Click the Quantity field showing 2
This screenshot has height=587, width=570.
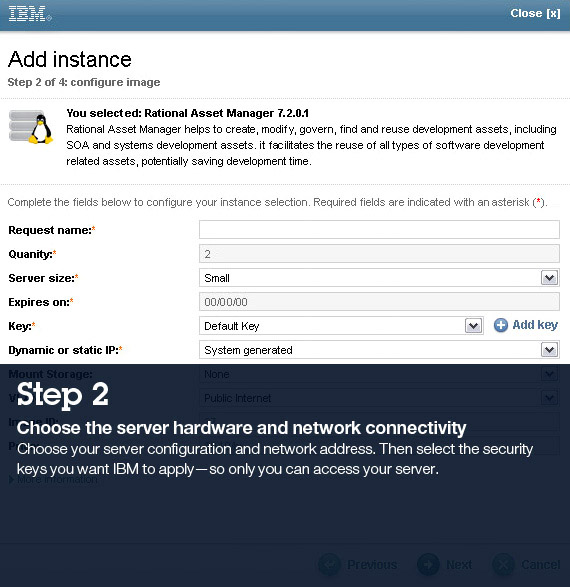pos(379,254)
